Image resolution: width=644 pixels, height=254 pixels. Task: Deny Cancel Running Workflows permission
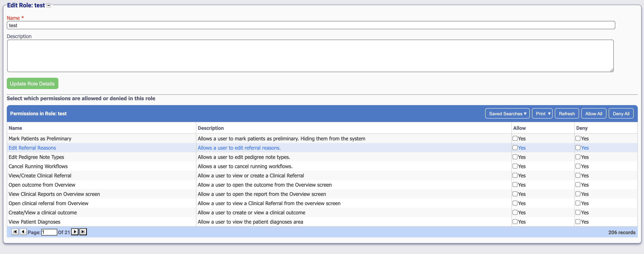(578, 166)
